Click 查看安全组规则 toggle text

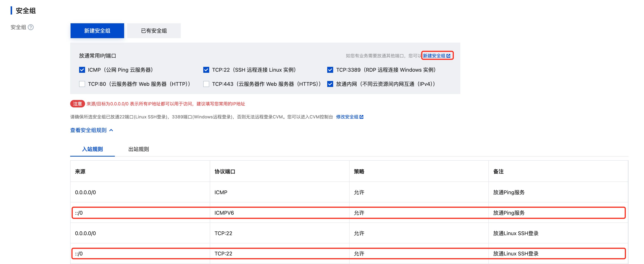88,130
